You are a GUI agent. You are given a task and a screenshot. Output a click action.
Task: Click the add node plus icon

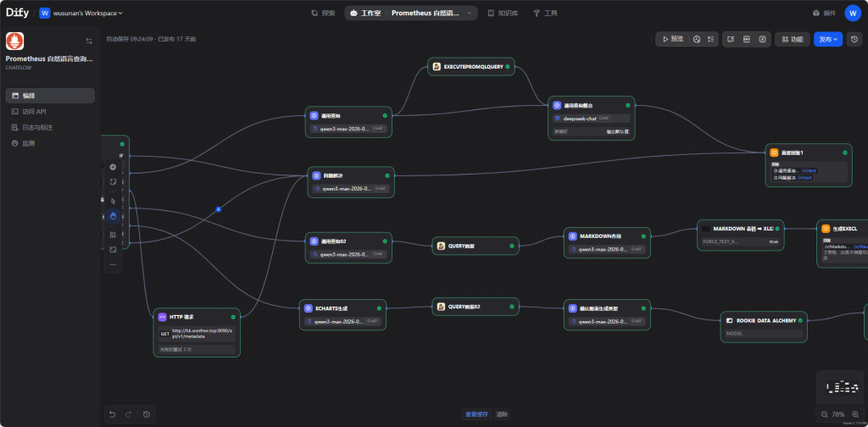pos(113,167)
